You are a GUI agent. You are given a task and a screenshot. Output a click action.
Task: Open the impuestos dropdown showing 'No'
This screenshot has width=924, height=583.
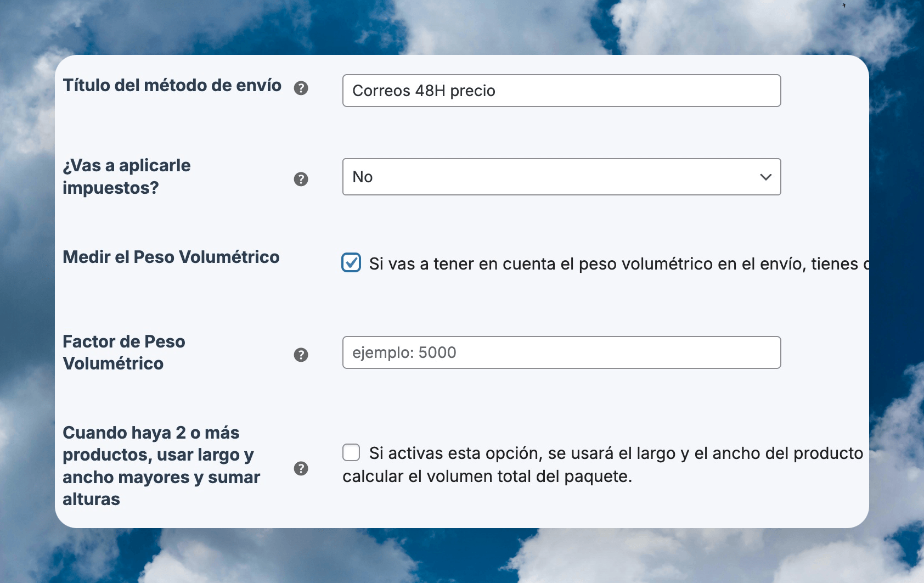click(561, 177)
